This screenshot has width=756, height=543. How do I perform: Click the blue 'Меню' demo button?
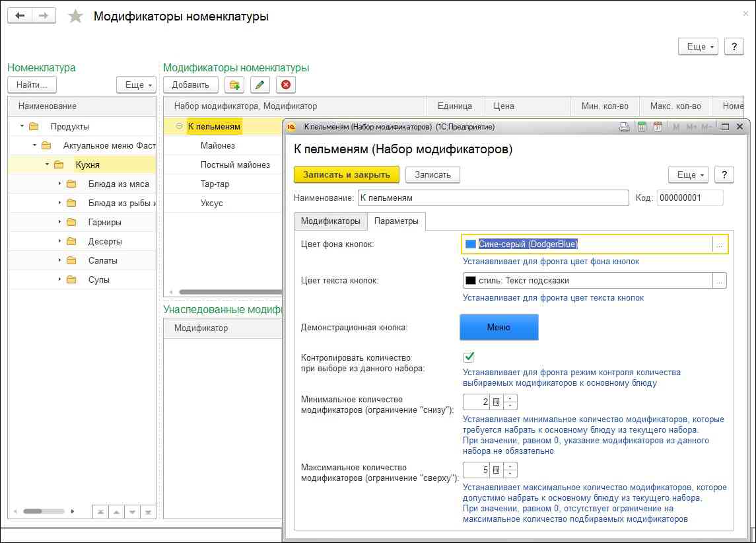[498, 327]
